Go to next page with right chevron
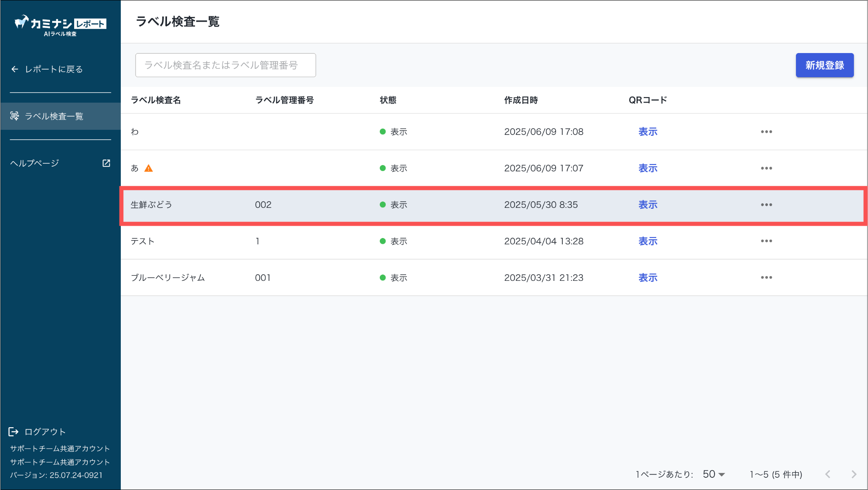The height and width of the screenshot is (490, 868). click(854, 474)
